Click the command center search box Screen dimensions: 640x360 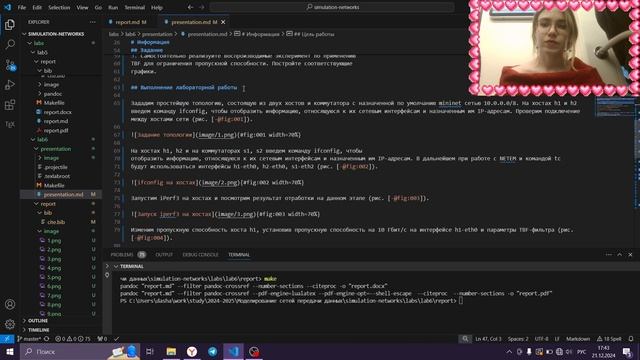point(332,7)
